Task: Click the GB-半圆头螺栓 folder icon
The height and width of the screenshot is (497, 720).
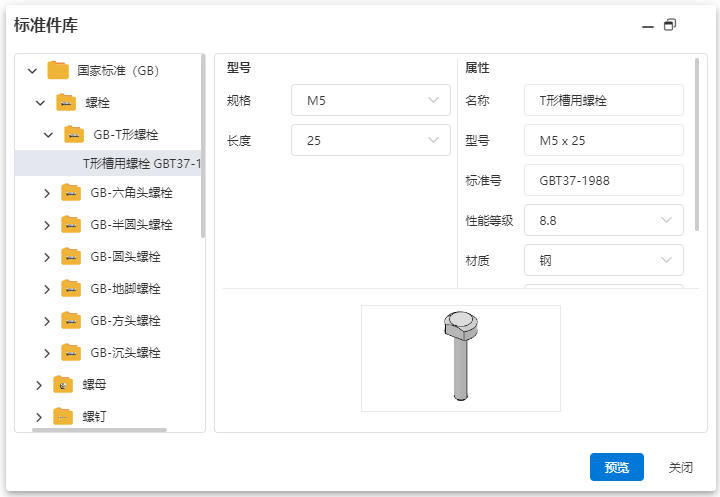Action: (71, 225)
